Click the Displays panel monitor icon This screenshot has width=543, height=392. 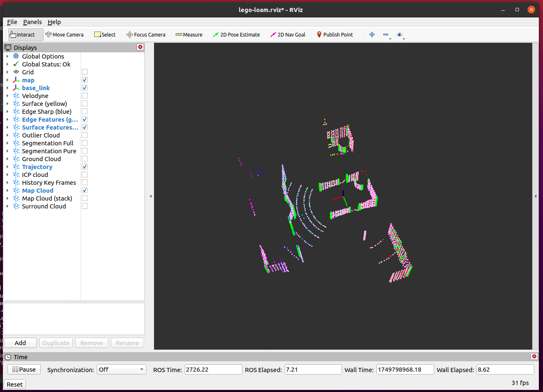(x=8, y=47)
